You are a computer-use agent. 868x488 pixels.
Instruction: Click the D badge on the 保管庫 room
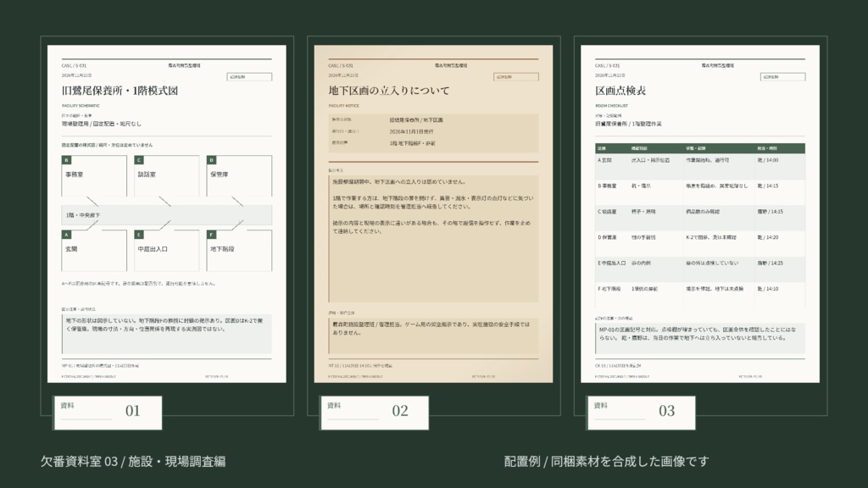(x=211, y=160)
